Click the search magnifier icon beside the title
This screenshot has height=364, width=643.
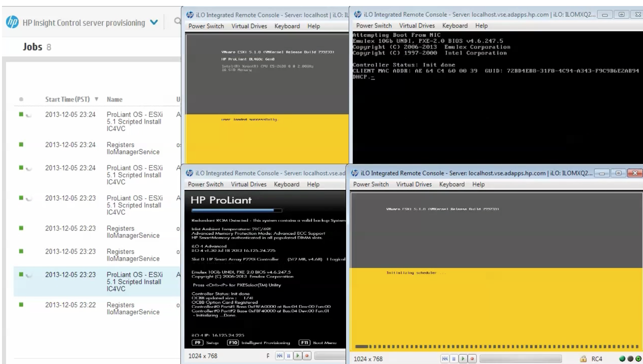[177, 21]
